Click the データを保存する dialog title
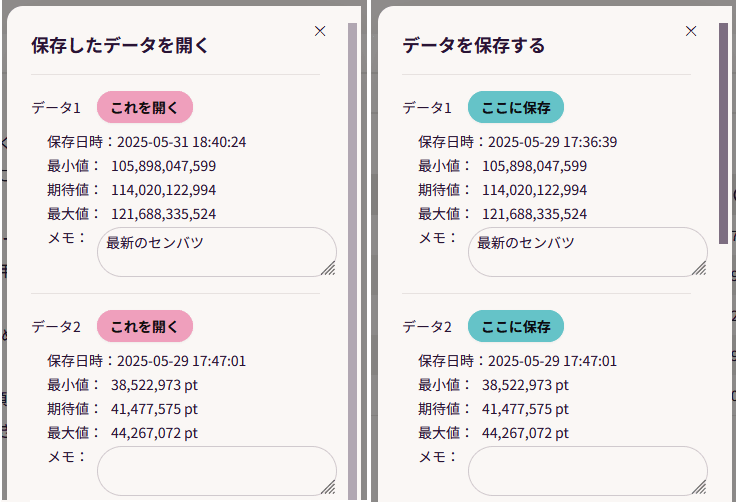This screenshot has height=502, width=736. click(473, 46)
